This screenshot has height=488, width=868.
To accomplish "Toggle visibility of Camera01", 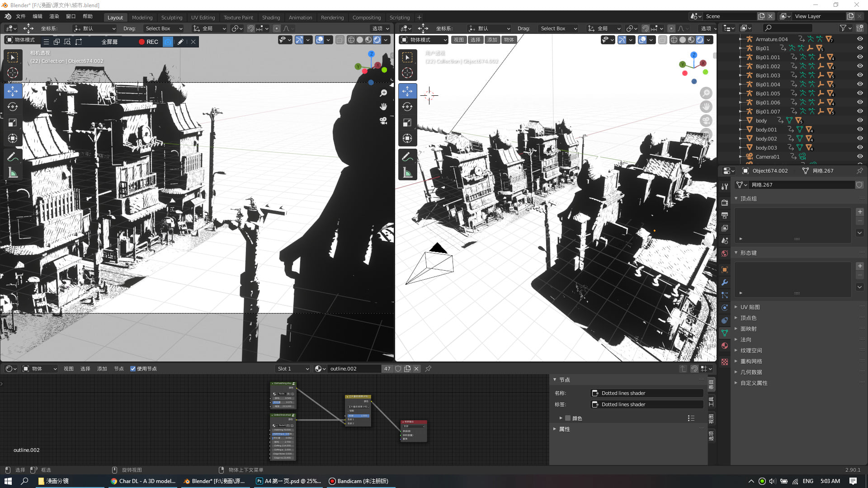I will 860,157.
